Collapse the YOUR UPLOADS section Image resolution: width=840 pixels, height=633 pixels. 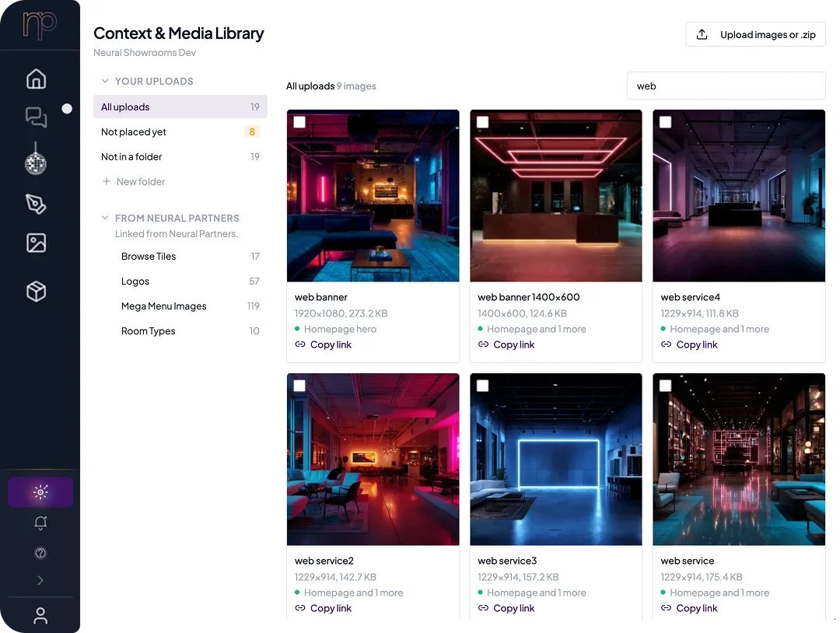click(x=105, y=81)
